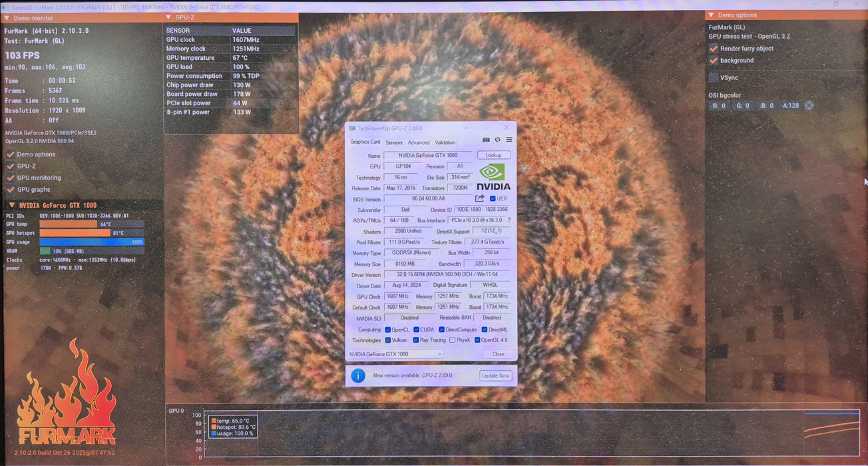868x466 pixels.
Task: Click the GPU 0 graph legend box
Action: (x=233, y=427)
